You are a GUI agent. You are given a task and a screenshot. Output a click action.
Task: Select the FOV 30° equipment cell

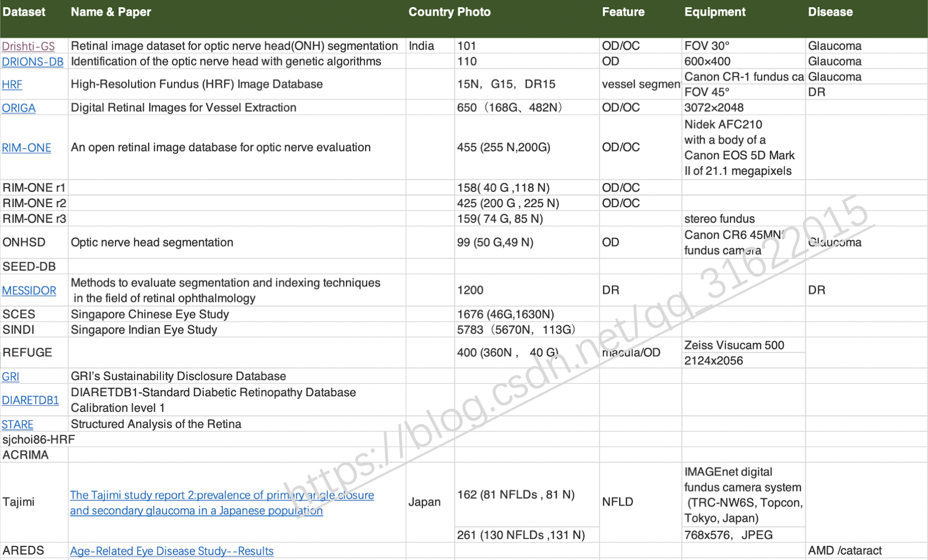(x=743, y=46)
